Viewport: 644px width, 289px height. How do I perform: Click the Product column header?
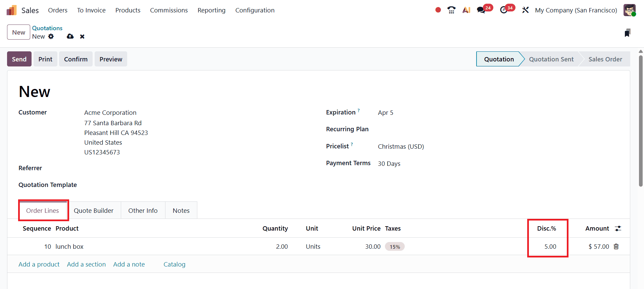pos(67,228)
